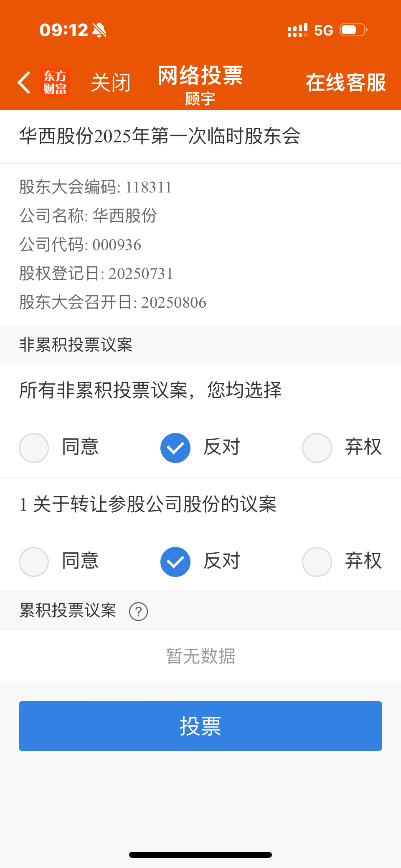Select 反对 for all non-cumulative proposals
This screenshot has height=868, width=401.
point(200,448)
